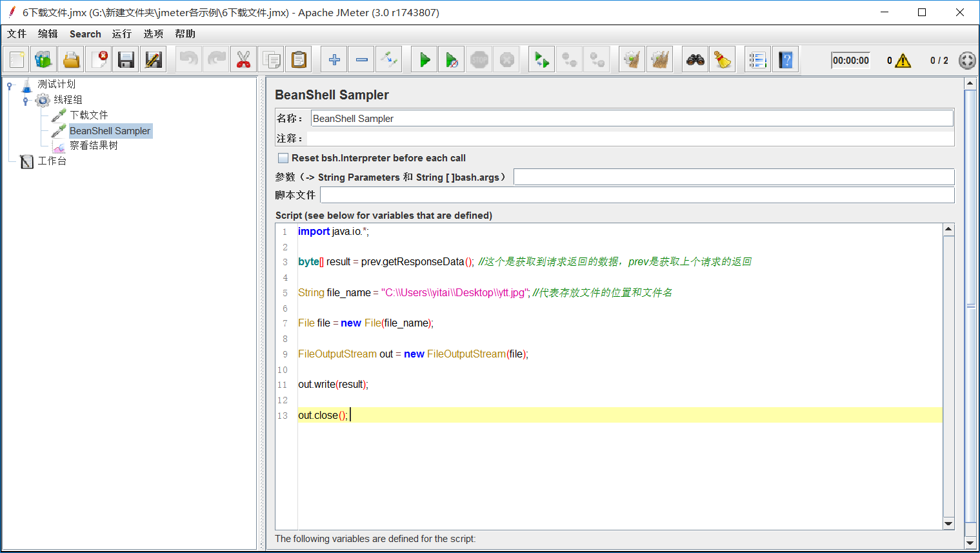This screenshot has width=980, height=553.
Task: Click the byte[] result code line
Action: [525, 262]
